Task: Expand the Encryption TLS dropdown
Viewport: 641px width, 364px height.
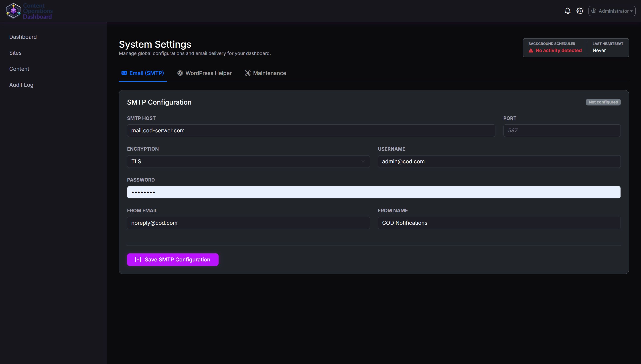Action: (x=248, y=162)
